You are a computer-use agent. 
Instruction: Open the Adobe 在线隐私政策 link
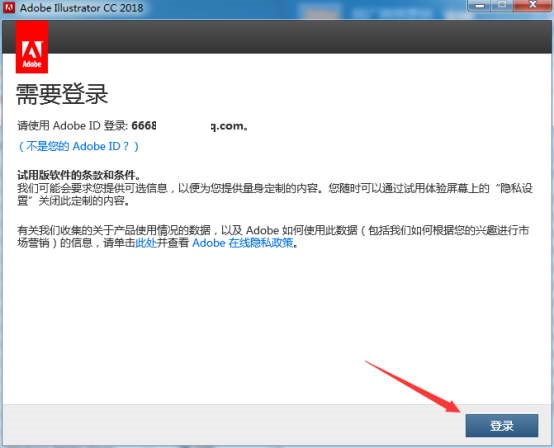(243, 243)
